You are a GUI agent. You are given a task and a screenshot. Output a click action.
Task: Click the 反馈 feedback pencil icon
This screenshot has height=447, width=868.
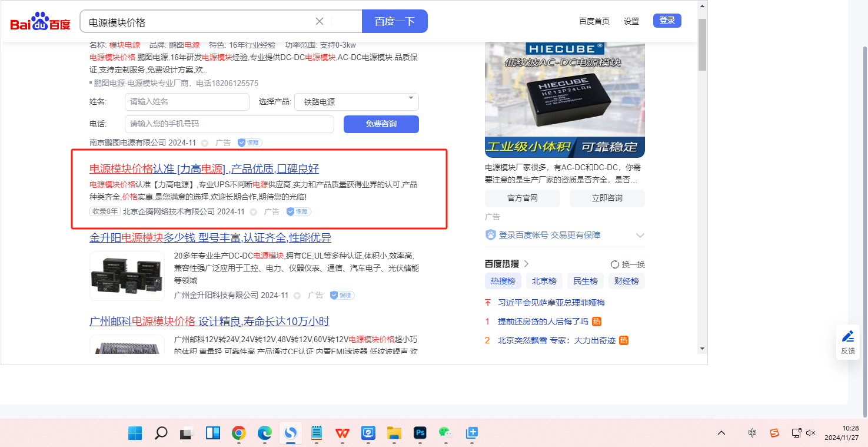pos(848,337)
